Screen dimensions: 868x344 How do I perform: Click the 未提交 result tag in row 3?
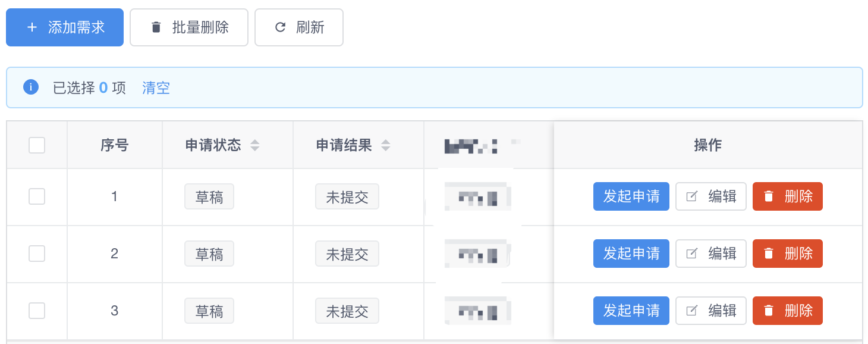[x=347, y=310]
